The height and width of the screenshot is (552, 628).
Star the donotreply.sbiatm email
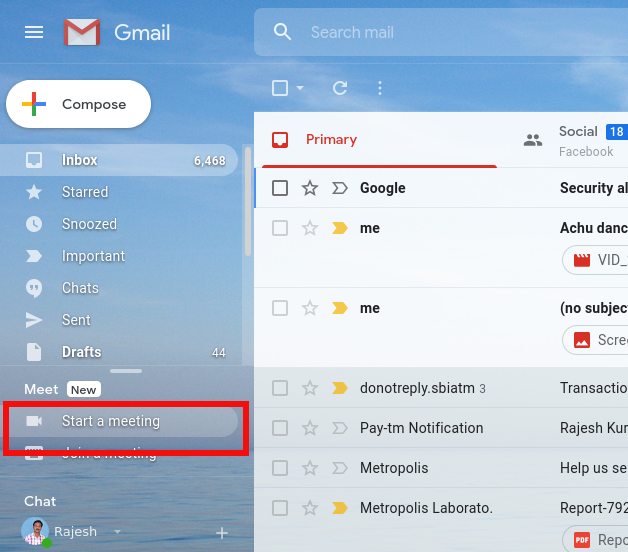[310, 388]
